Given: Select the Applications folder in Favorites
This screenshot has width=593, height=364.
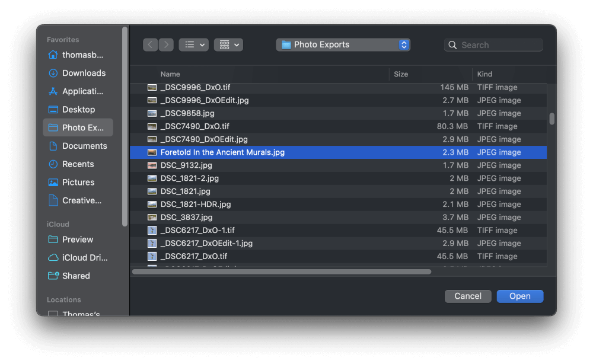Looking at the screenshot, I should pyautogui.click(x=78, y=91).
